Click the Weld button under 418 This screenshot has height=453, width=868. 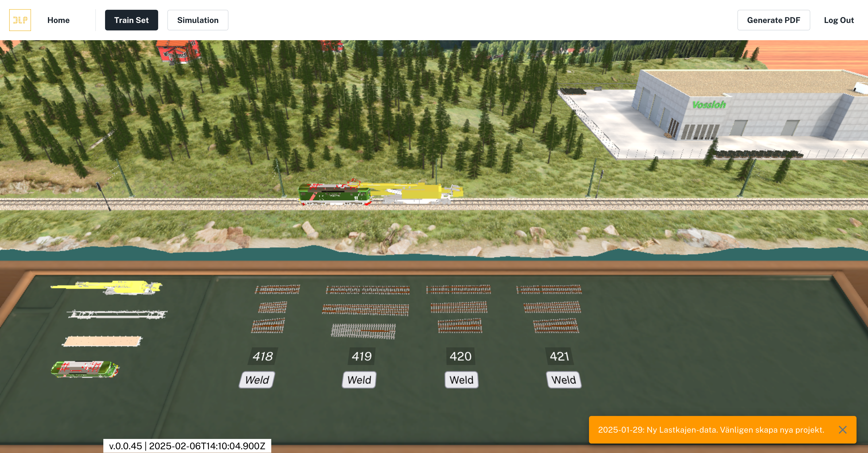pyautogui.click(x=257, y=380)
